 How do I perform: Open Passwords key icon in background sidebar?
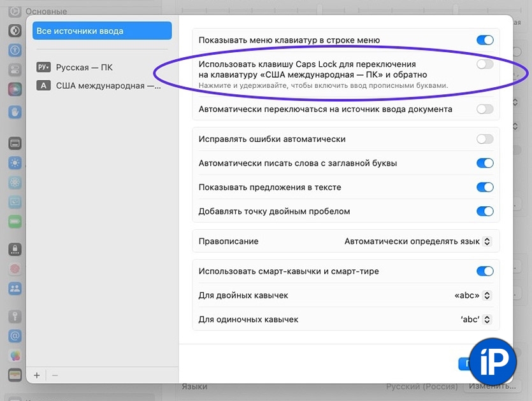(x=15, y=316)
